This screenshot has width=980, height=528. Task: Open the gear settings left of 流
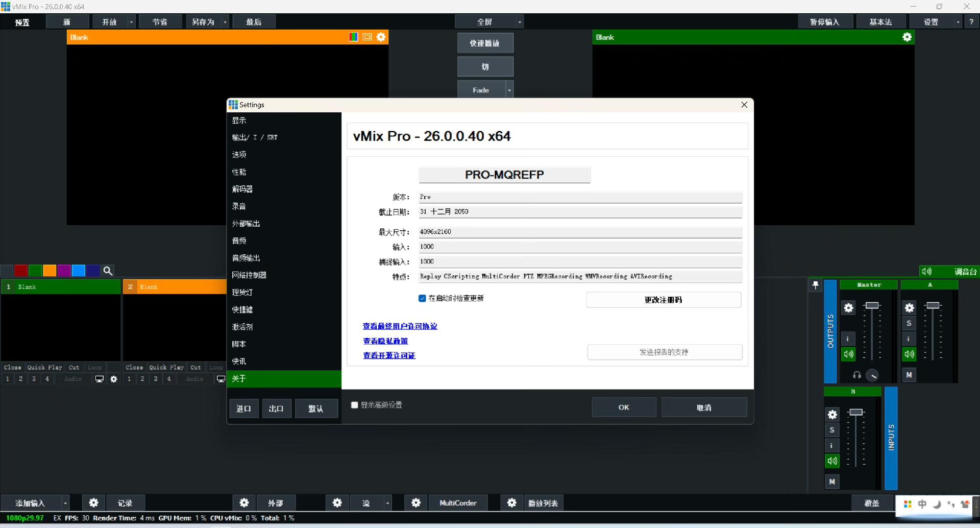(337, 503)
